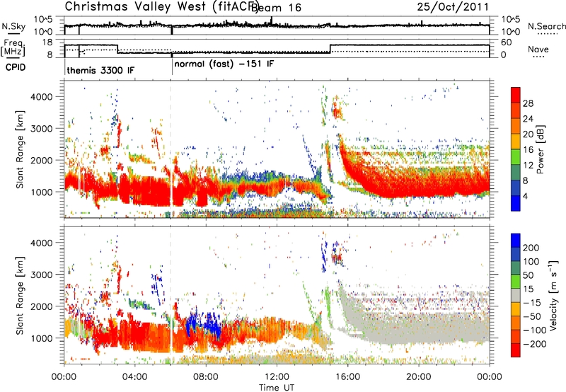Click the 'normal (fast) -151 IF' annotation

click(224, 64)
